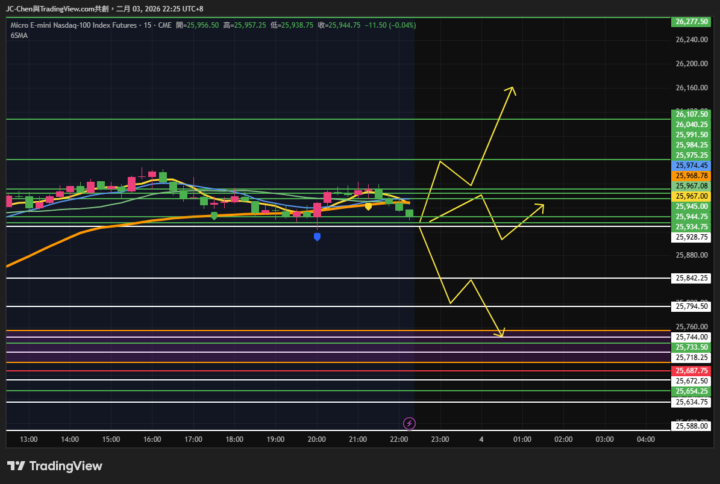Select the orange 25,968.78 price label

pyautogui.click(x=692, y=176)
